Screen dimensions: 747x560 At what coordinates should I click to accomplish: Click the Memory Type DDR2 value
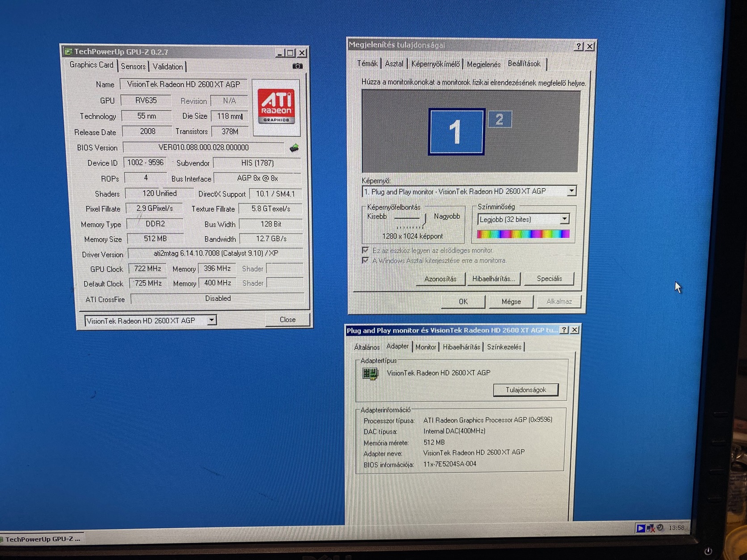pos(155,224)
